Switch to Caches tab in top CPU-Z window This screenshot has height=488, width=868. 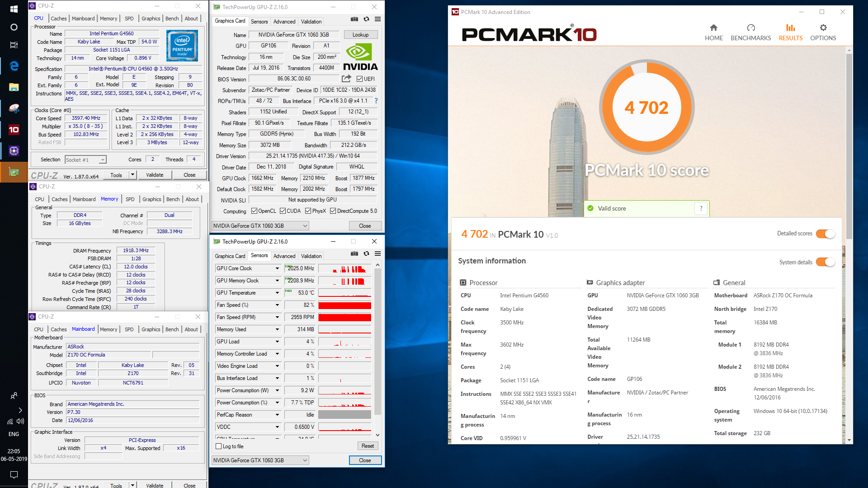58,19
